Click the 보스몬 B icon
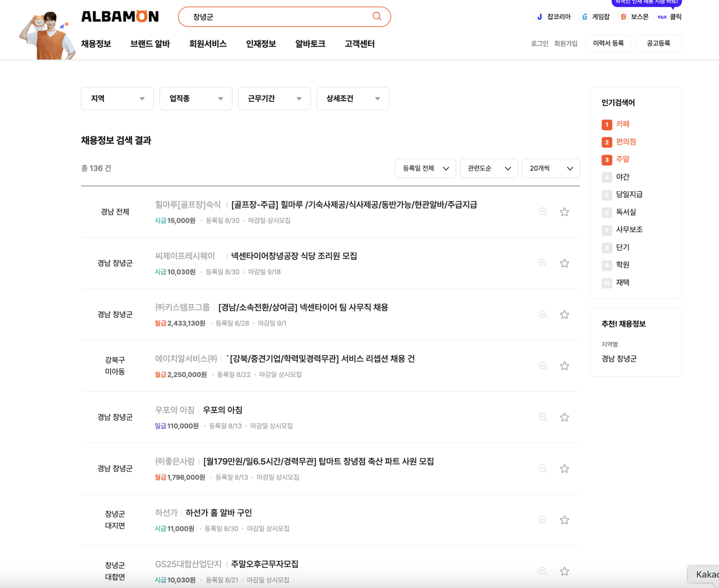719x588 pixels. click(622, 16)
